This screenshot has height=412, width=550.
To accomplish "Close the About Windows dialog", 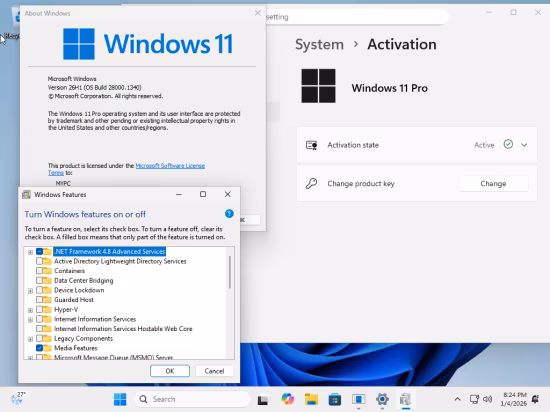I will click(258, 13).
